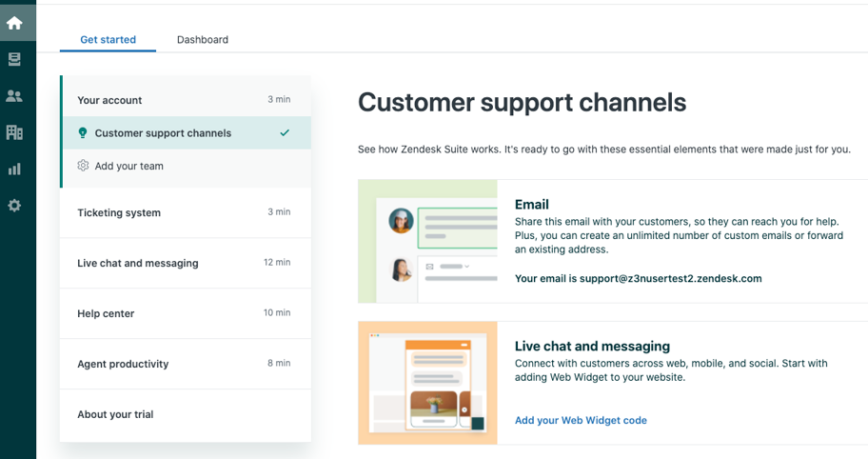The image size is (868, 459).
Task: Click the Add your Web Widget code link
Action: click(581, 420)
